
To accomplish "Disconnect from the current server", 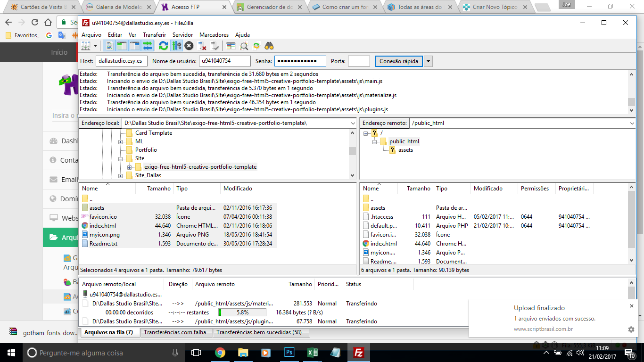I will [x=202, y=46].
